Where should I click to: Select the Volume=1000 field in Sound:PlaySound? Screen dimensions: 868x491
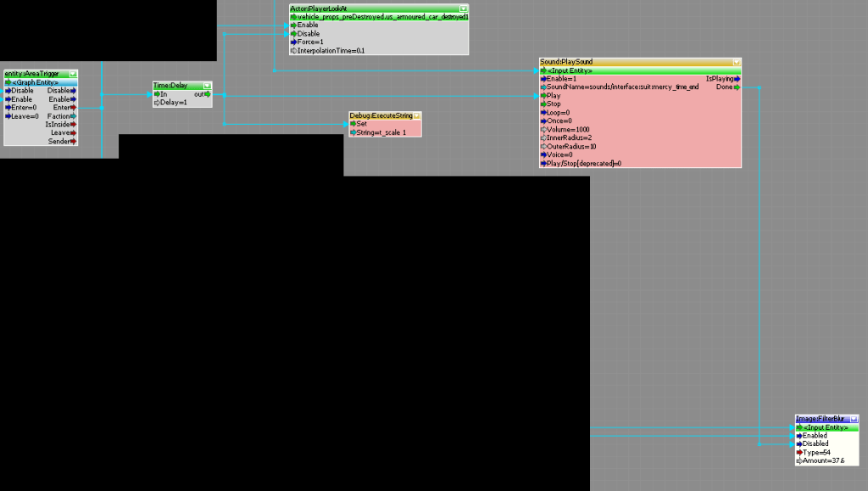coord(567,130)
